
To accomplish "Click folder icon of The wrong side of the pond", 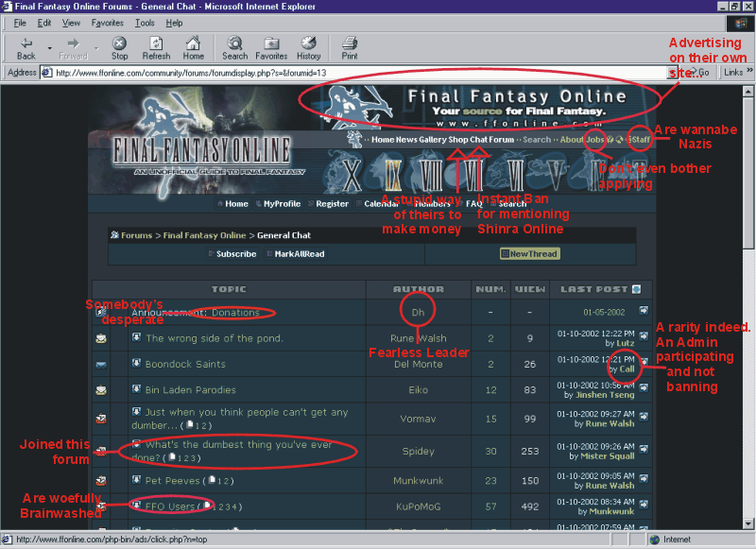I will coord(101,338).
